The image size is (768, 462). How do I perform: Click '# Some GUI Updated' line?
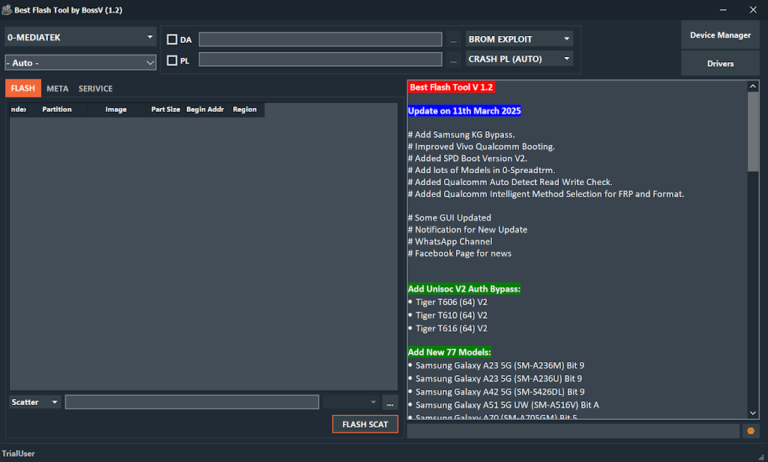pos(450,218)
